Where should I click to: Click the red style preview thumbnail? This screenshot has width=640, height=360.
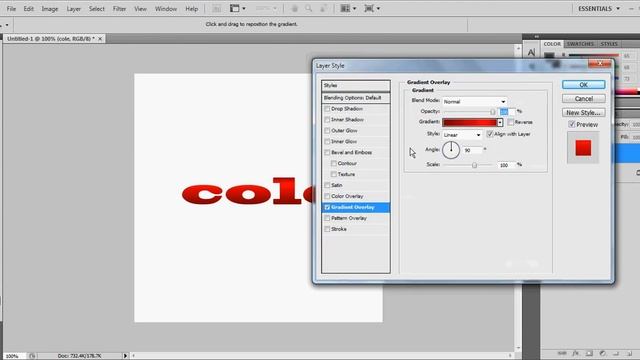583,148
